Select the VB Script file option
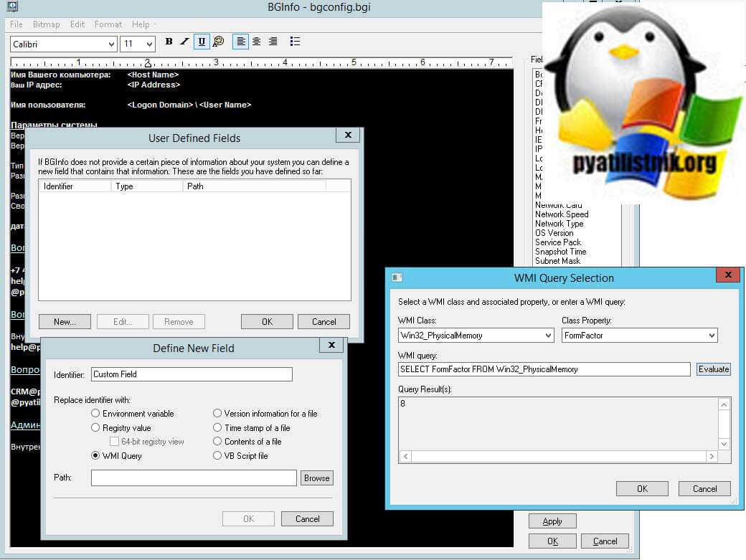Viewport: 746px width, 560px height. [x=217, y=455]
